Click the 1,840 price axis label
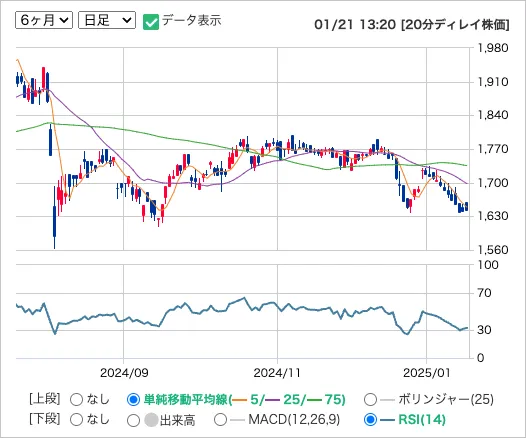 [x=493, y=115]
